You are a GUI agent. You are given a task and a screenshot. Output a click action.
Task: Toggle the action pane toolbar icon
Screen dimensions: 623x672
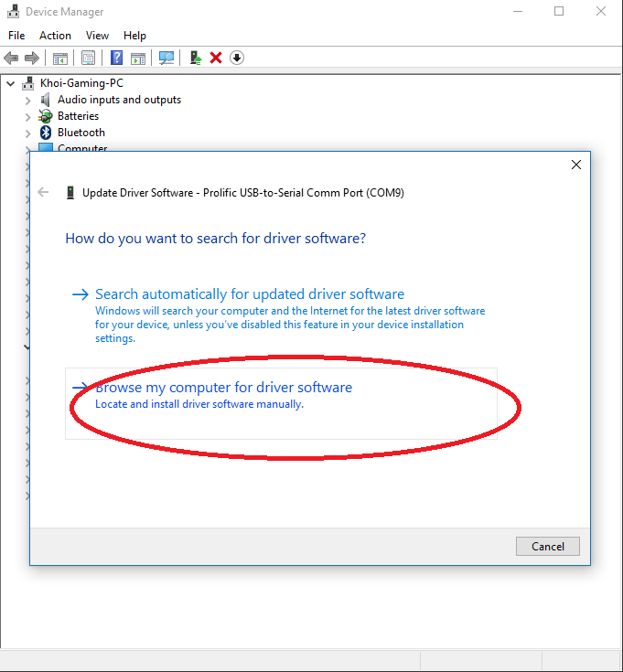pos(138,58)
